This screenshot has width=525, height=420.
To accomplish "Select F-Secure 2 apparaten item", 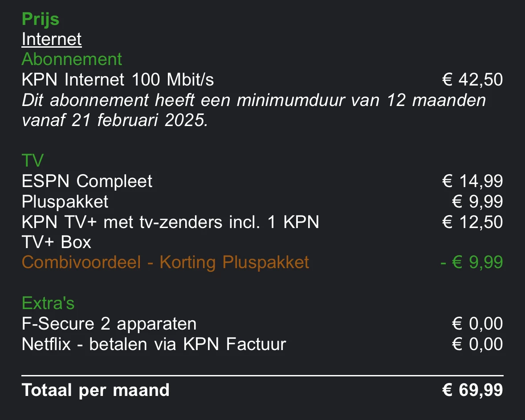I will coord(109,324).
